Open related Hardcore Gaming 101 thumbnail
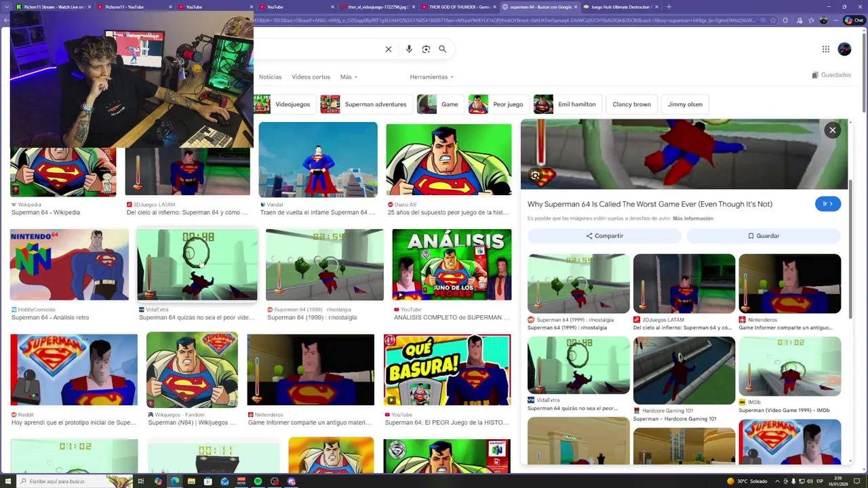Screen dimensions: 868x488 point(684,370)
